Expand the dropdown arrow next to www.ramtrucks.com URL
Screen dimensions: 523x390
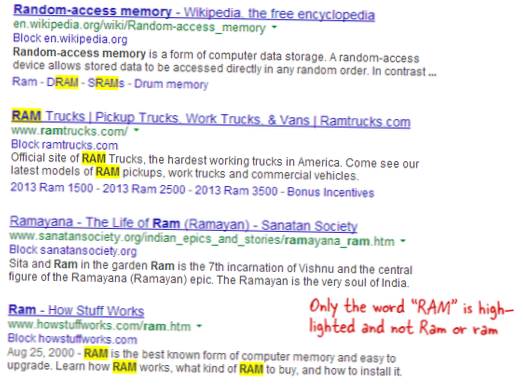pyautogui.click(x=136, y=130)
